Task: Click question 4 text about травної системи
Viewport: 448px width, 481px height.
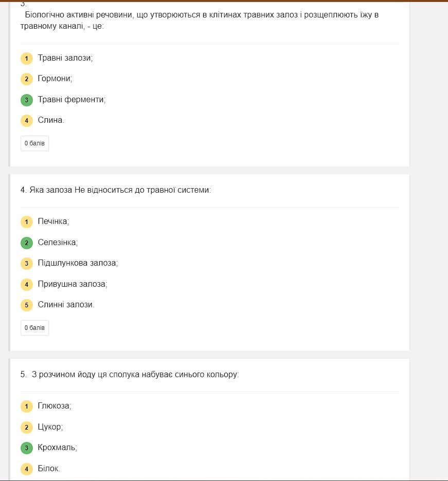Action: [116, 190]
